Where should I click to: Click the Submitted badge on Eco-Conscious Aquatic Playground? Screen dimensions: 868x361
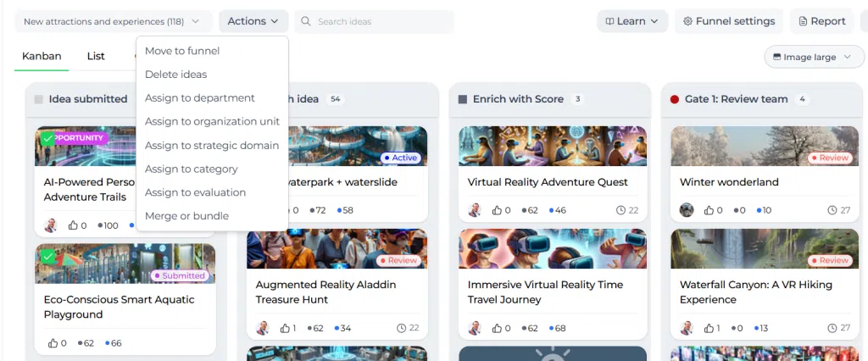click(180, 275)
